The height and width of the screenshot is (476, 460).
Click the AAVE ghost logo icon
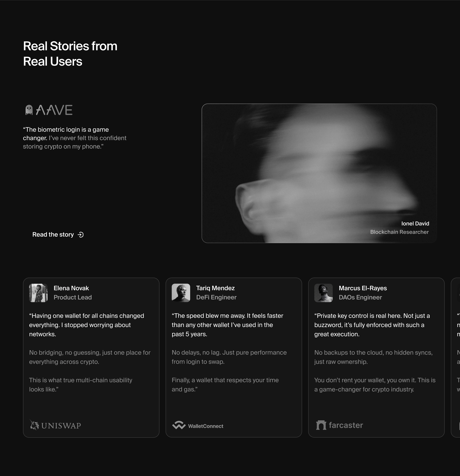(x=29, y=110)
